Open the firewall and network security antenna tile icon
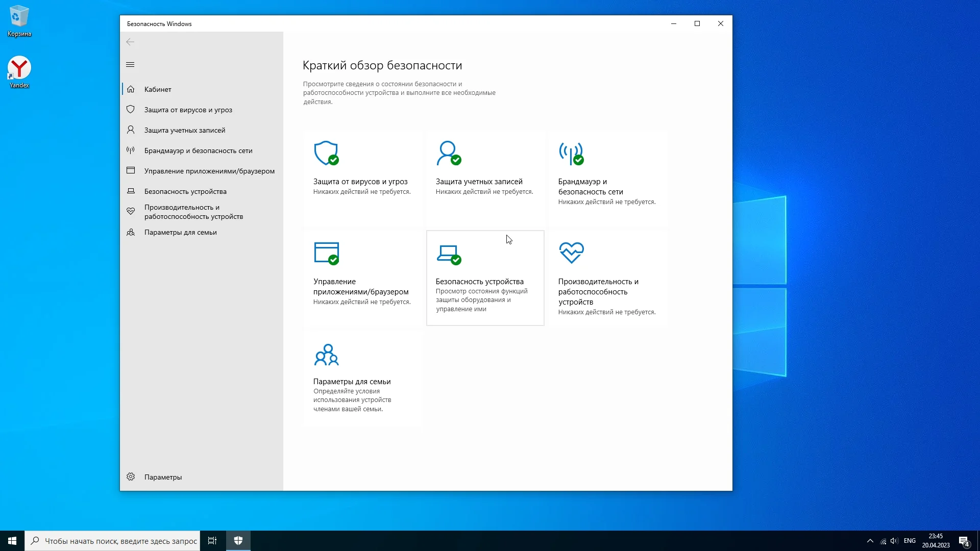Viewport: 980px width, 551px height. point(571,153)
